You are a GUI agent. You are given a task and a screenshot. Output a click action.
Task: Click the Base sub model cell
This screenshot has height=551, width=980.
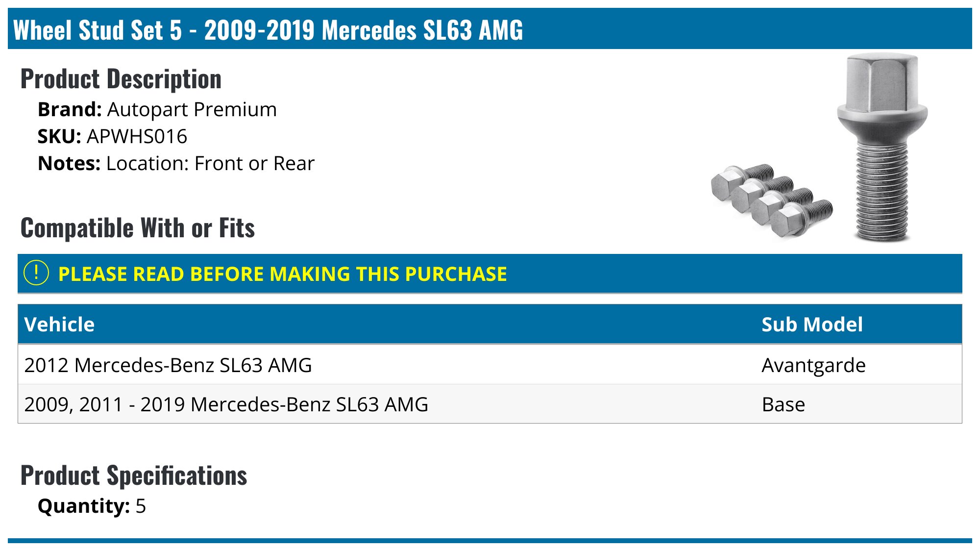pyautogui.click(x=783, y=405)
